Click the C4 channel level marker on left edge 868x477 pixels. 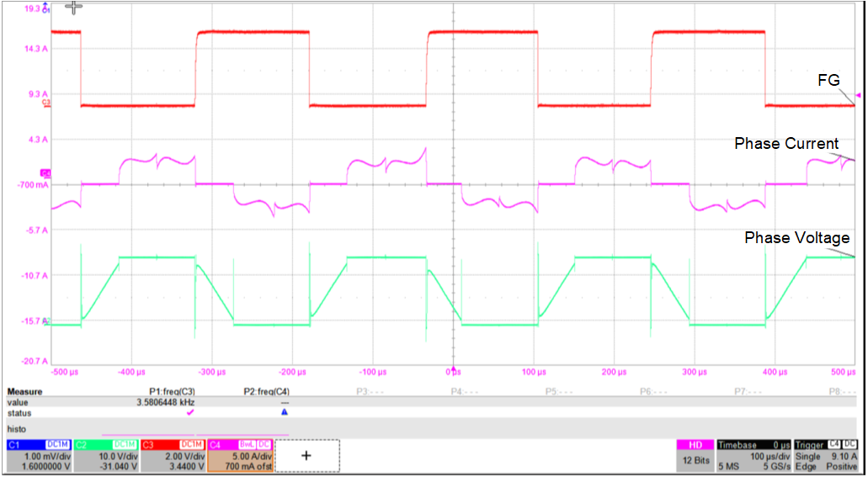coord(45,173)
